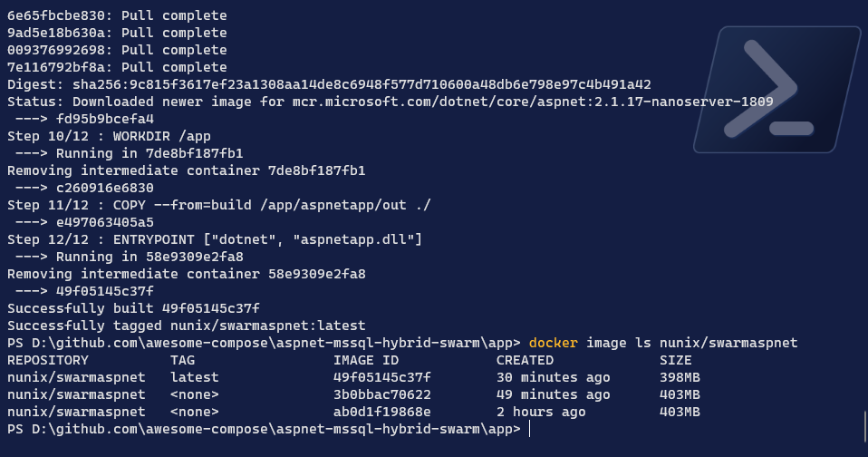Click the IMAGE ID column header
This screenshot has width=868, height=457.
click(x=365, y=360)
